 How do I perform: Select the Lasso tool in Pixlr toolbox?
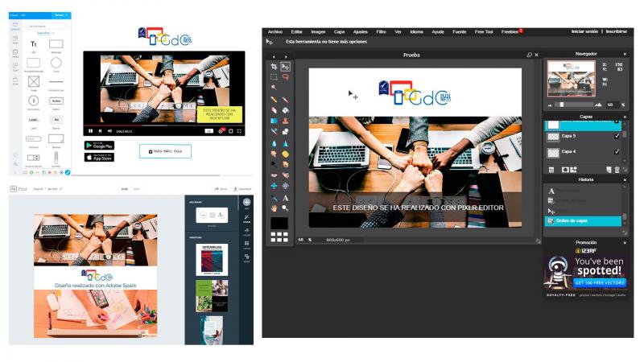(x=285, y=76)
